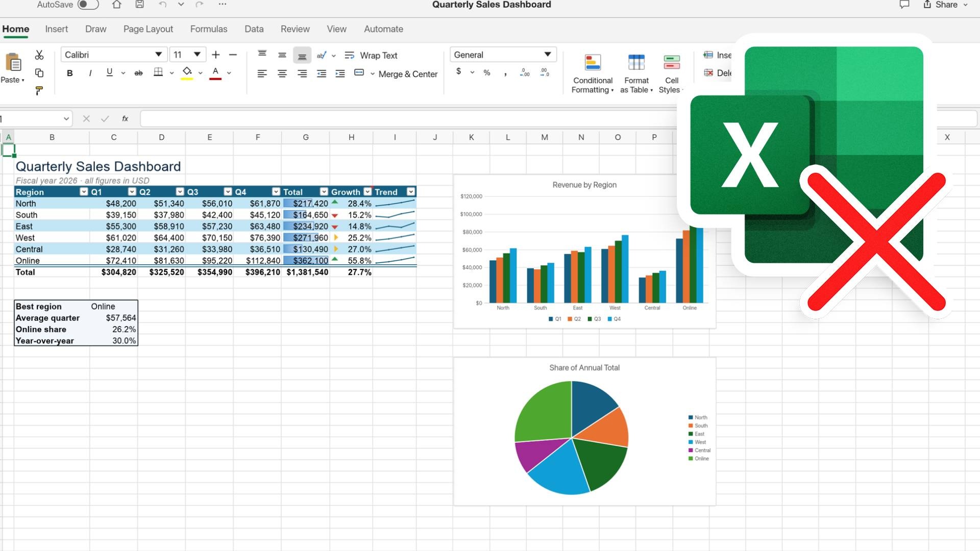980x551 pixels.
Task: Click the Borders icon
Action: tap(158, 72)
